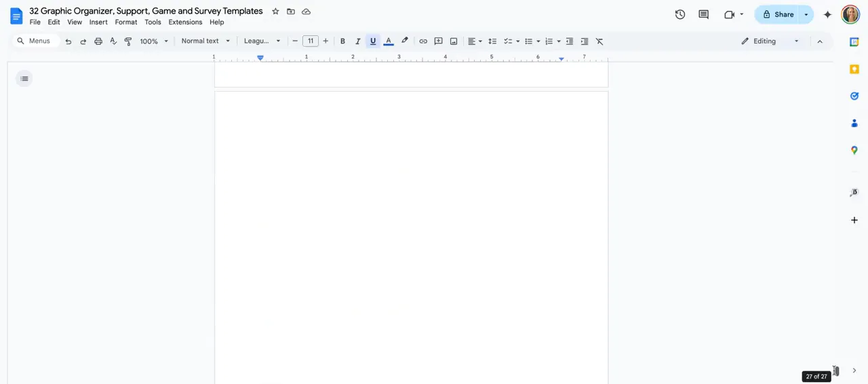
Task: Open the Tools menu
Action: [x=153, y=22]
